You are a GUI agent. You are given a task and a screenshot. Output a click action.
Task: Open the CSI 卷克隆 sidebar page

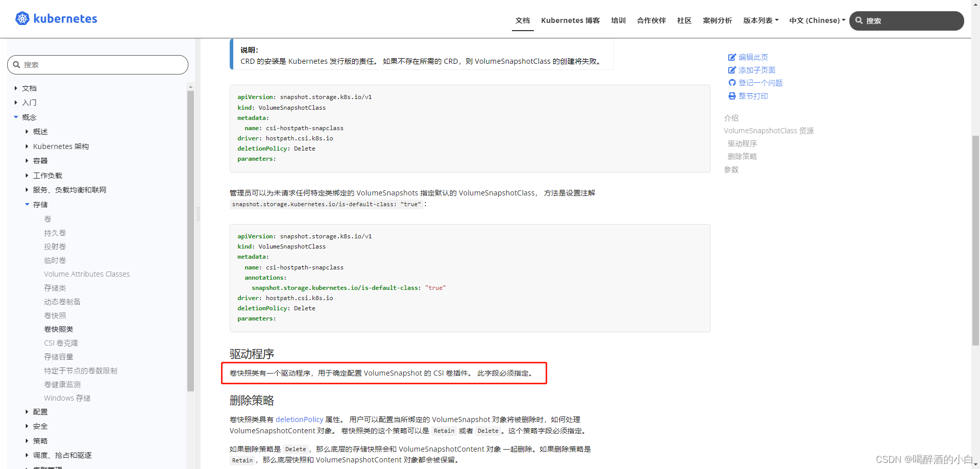point(61,343)
